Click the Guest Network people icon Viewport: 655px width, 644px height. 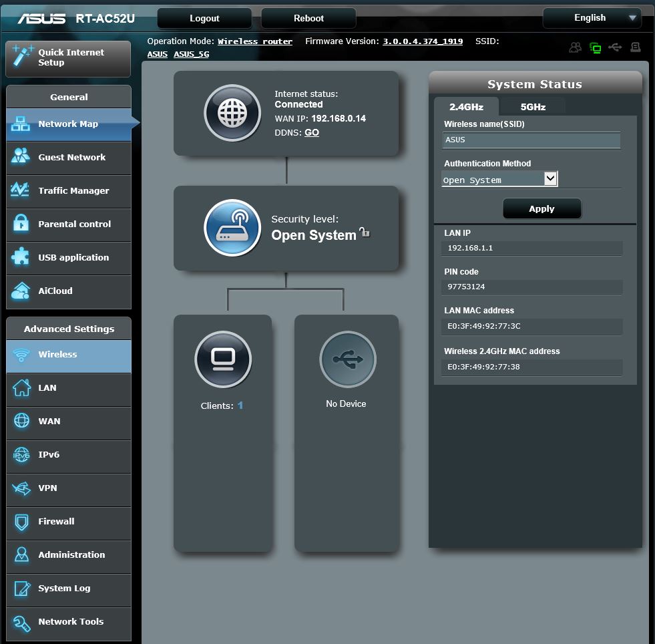click(x=21, y=156)
